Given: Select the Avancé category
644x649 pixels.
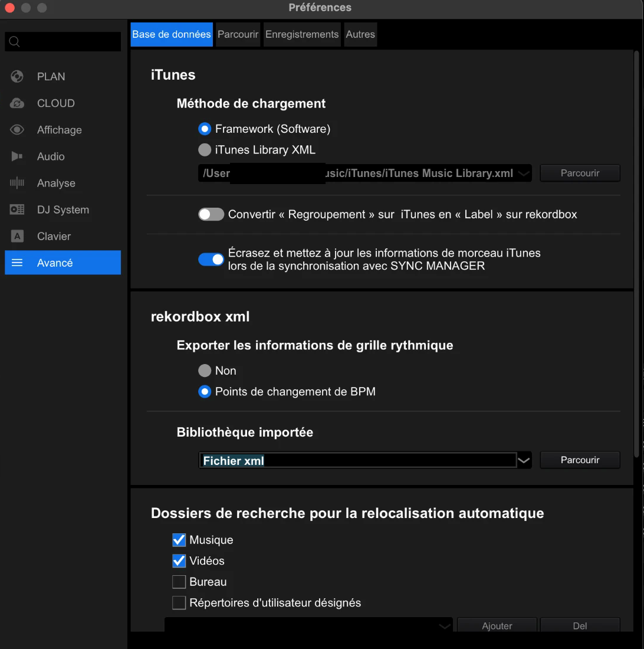Looking at the screenshot, I should pyautogui.click(x=63, y=263).
